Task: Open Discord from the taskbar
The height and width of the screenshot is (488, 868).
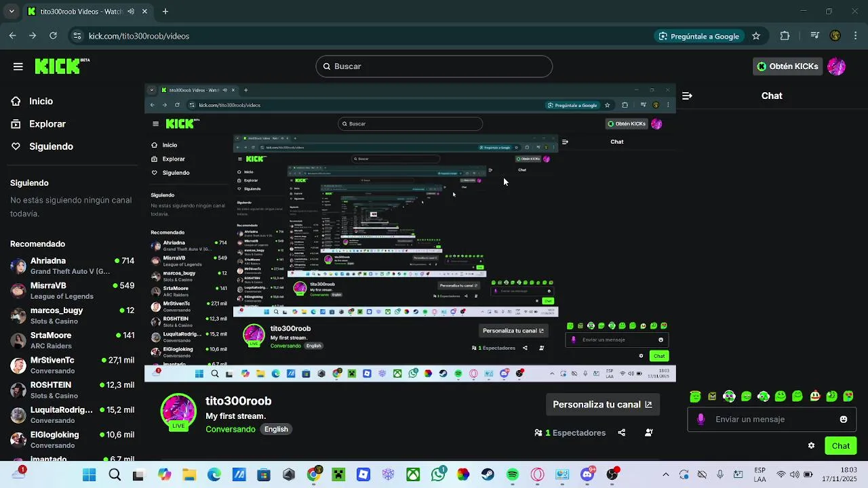Action: [x=587, y=475]
